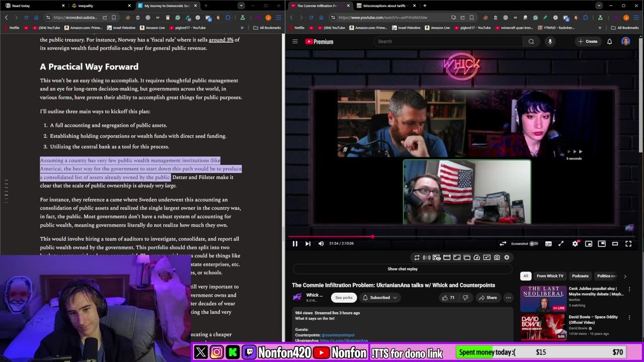Toggle subtitles captions button

tap(548, 243)
